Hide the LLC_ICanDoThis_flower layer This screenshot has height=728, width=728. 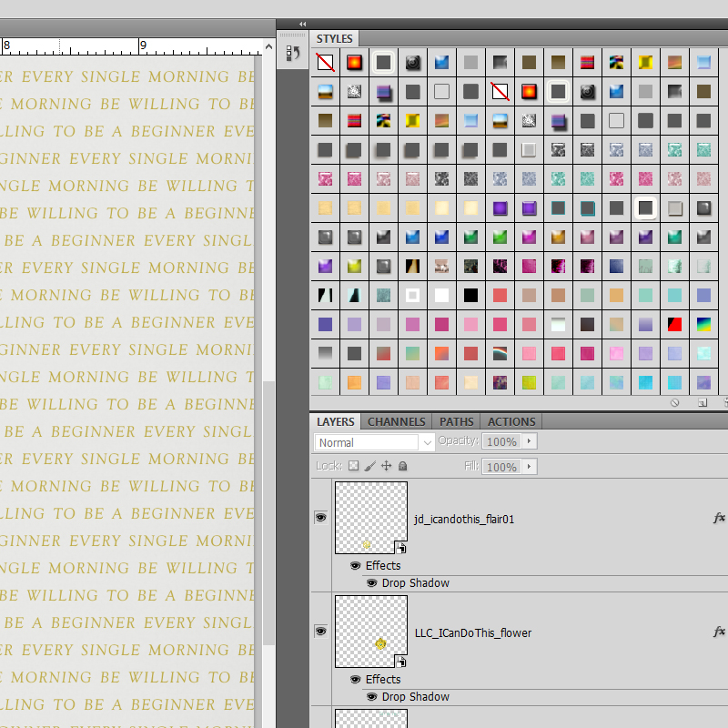[320, 632]
